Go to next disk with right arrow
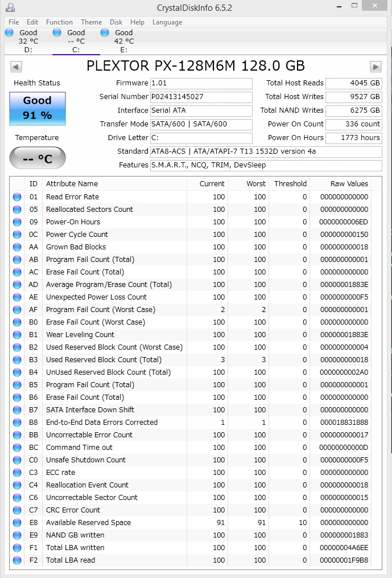The width and height of the screenshot is (392, 578). [x=376, y=67]
